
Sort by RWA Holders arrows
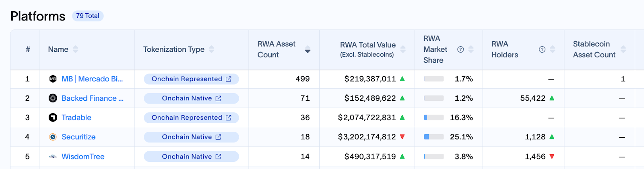coord(553,49)
